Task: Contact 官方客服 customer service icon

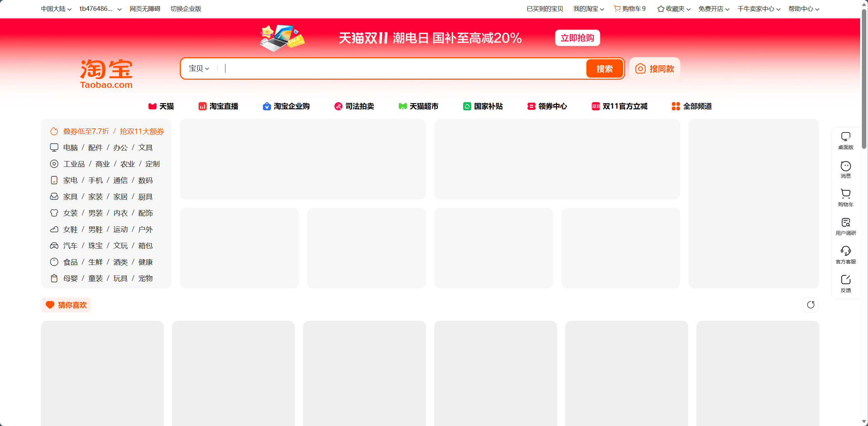Action: coord(846,255)
